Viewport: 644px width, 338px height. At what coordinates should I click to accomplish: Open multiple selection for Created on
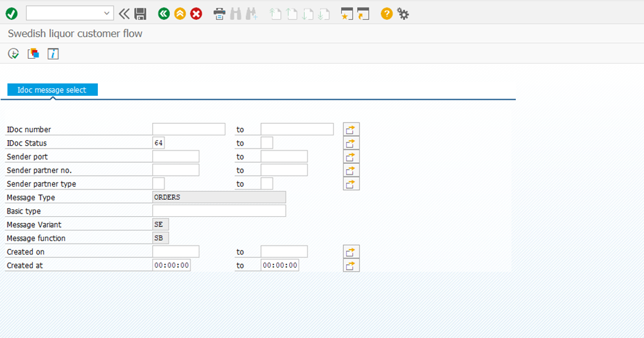351,252
